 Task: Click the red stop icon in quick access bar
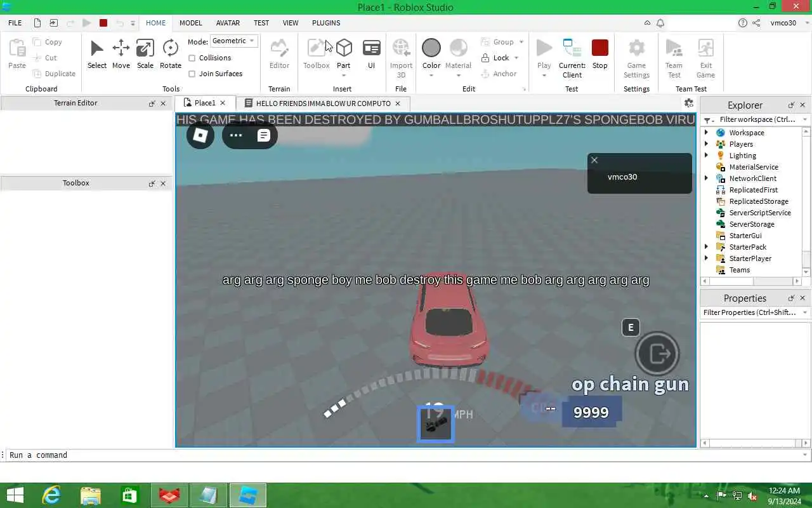[103, 23]
